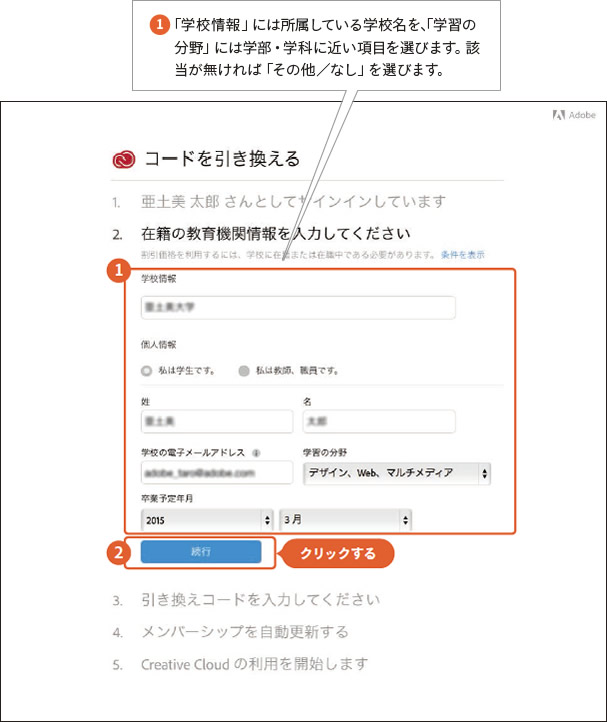The width and height of the screenshot is (607, 722).
Task: Click the red Creative Cloud icon
Action: (125, 158)
